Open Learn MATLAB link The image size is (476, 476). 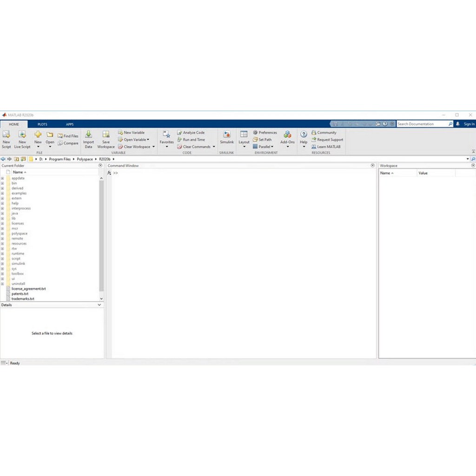pos(326,146)
